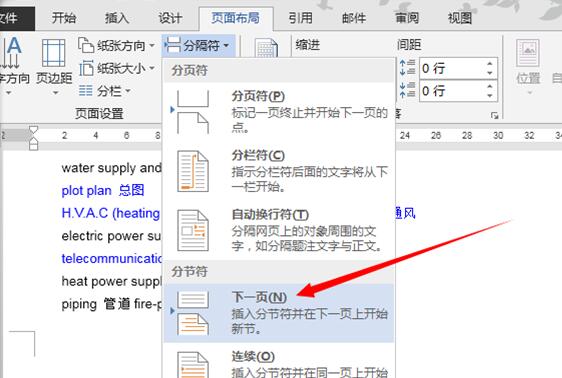Collapse the 分隔符 dropdown arrow
The height and width of the screenshot is (378, 562).
click(226, 46)
